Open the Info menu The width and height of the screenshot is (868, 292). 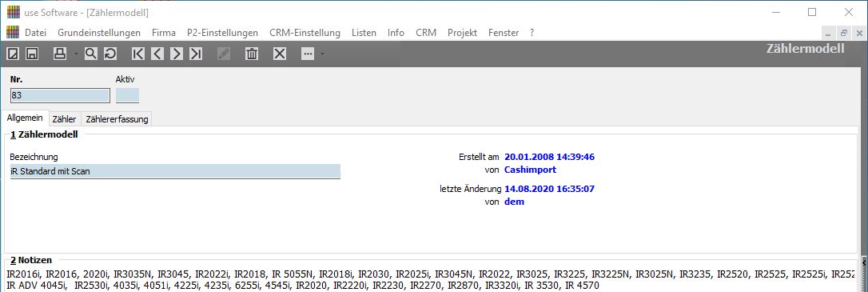click(x=396, y=33)
